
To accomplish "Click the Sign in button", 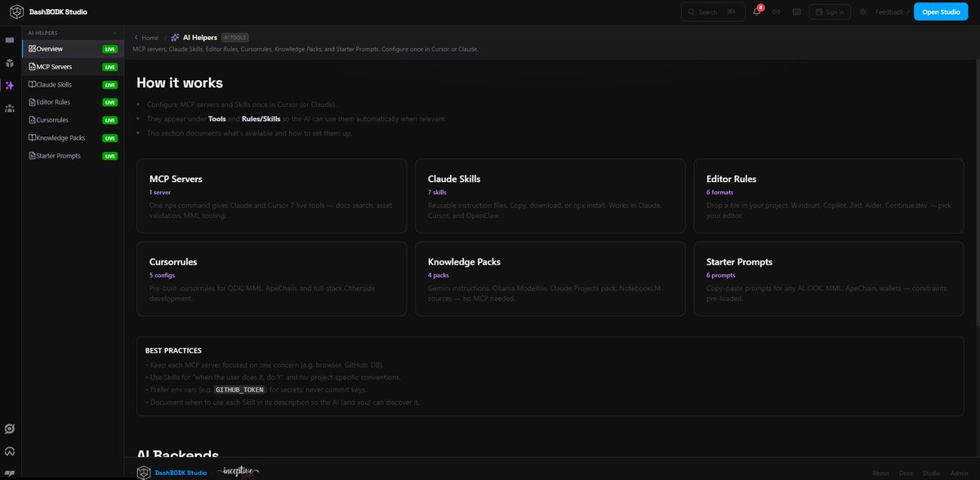I will tap(829, 12).
